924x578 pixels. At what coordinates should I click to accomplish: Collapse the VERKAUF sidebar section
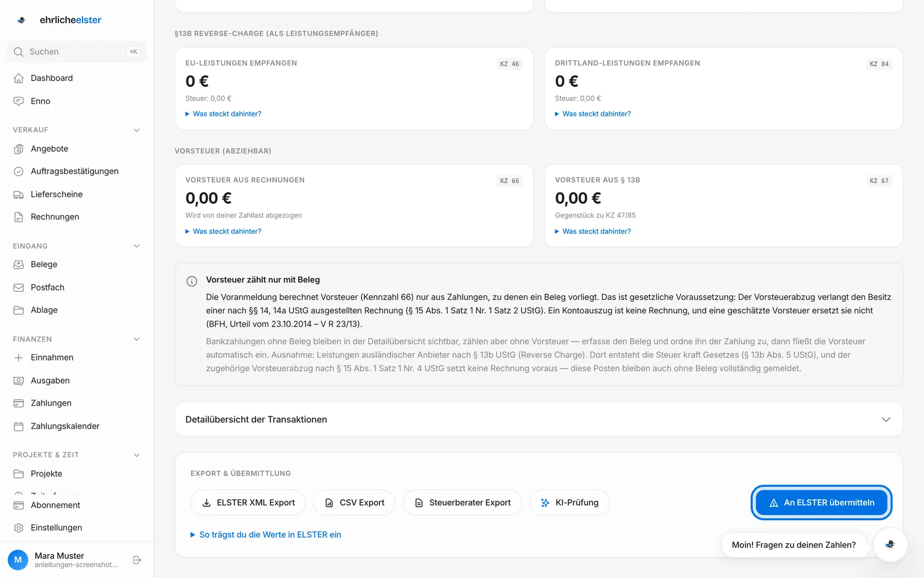click(x=137, y=130)
